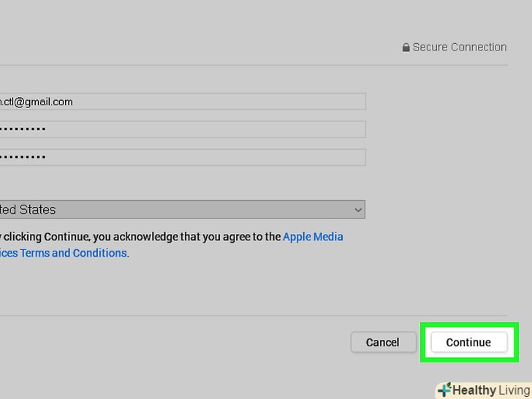Click the chevron arrow of the country selector
The image size is (532, 399).
point(358,210)
